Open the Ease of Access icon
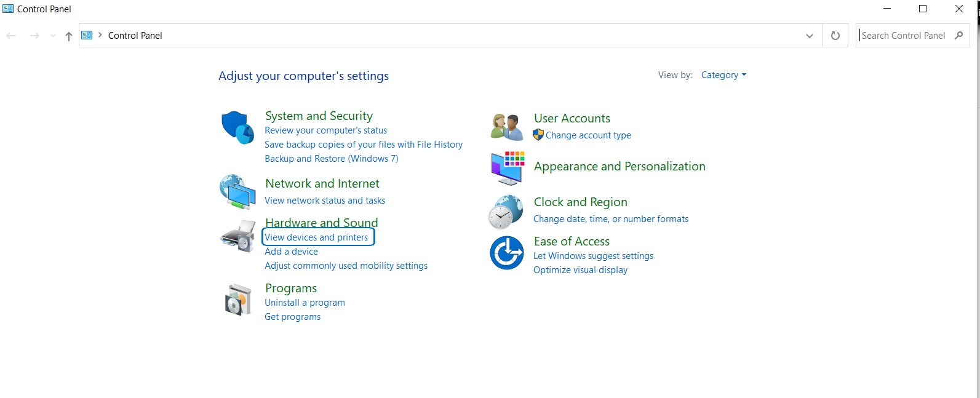 point(506,253)
